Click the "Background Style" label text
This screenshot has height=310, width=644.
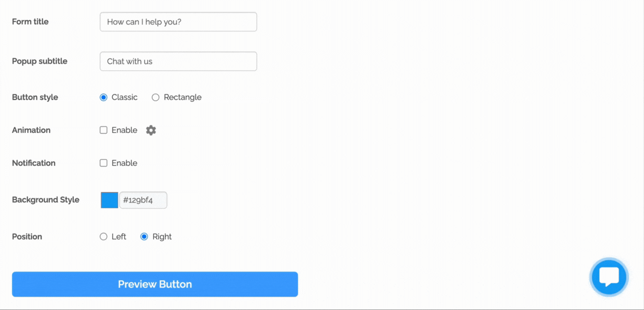click(45, 200)
